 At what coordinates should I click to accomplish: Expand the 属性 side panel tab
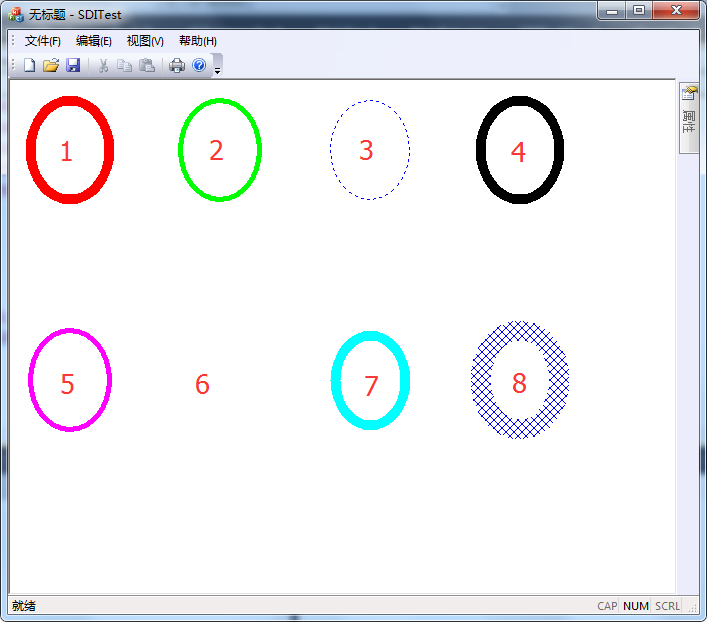click(689, 118)
